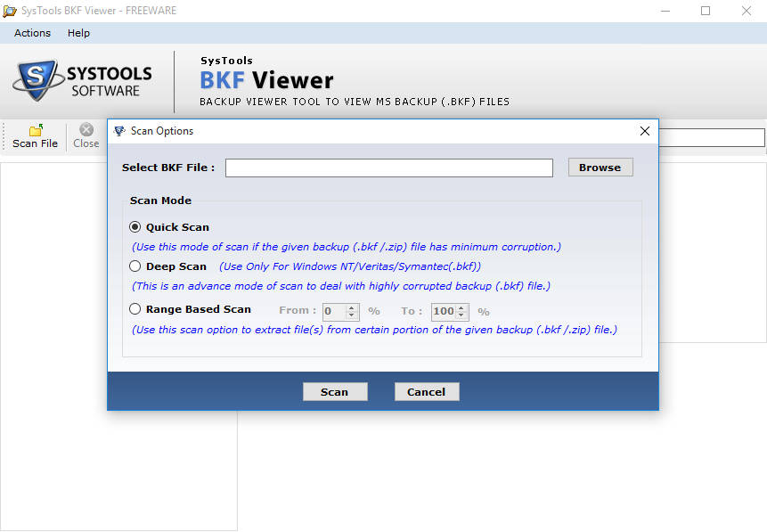Click the Scan Options dialog title icon
Image resolution: width=767 pixels, height=532 pixels.
click(119, 131)
